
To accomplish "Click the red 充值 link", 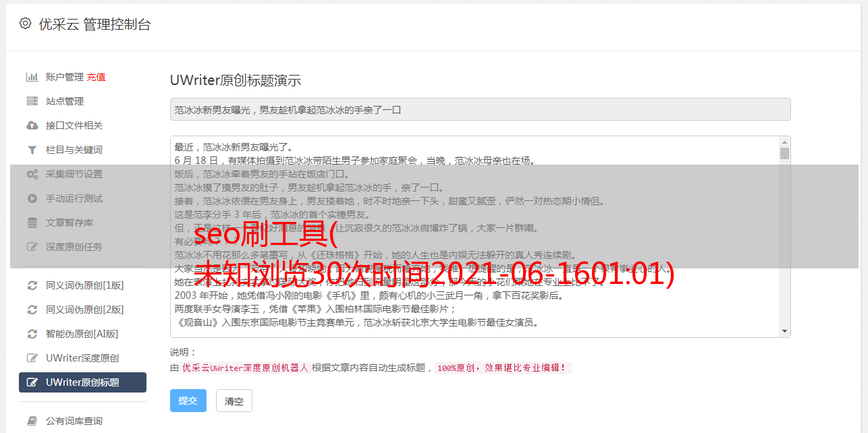I will pyautogui.click(x=96, y=77).
